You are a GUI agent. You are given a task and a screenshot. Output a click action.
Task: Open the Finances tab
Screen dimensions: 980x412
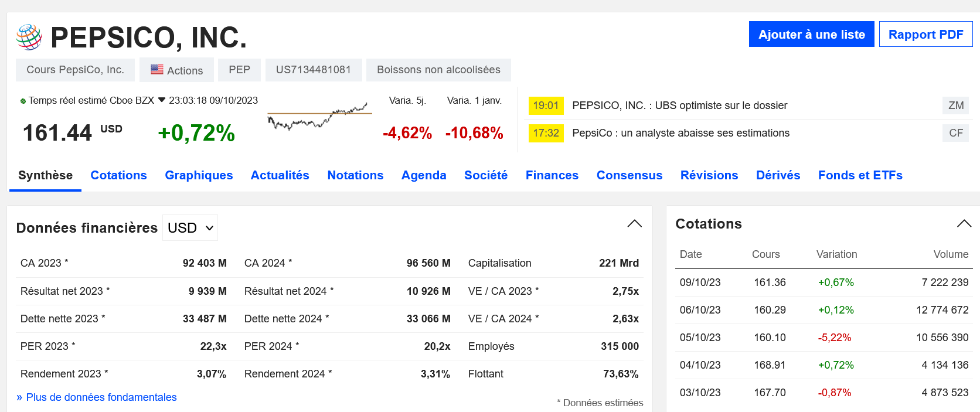552,175
